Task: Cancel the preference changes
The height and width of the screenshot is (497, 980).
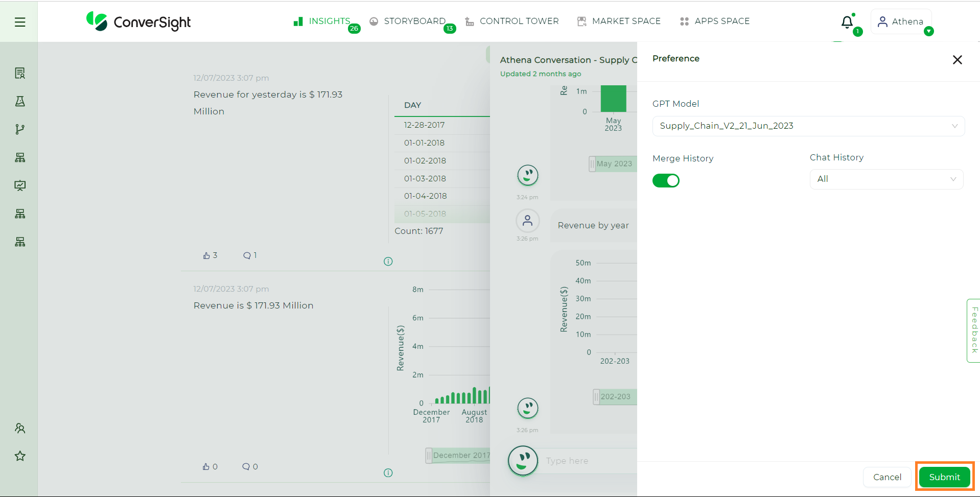Action: pos(886,477)
